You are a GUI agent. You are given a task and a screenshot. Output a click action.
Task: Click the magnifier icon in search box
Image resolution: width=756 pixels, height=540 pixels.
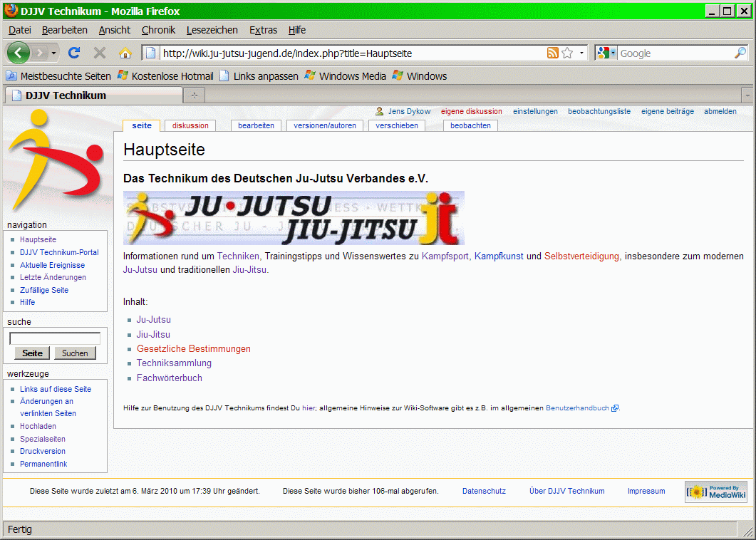click(x=740, y=53)
